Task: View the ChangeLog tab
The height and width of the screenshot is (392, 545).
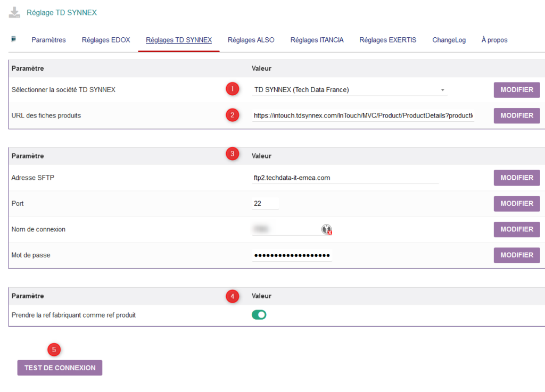Action: (449, 40)
